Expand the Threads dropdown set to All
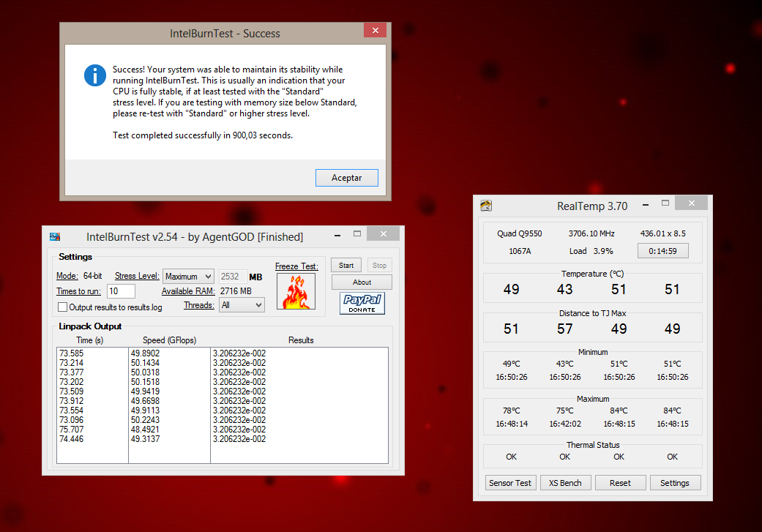This screenshot has height=532, width=762. coord(242,305)
